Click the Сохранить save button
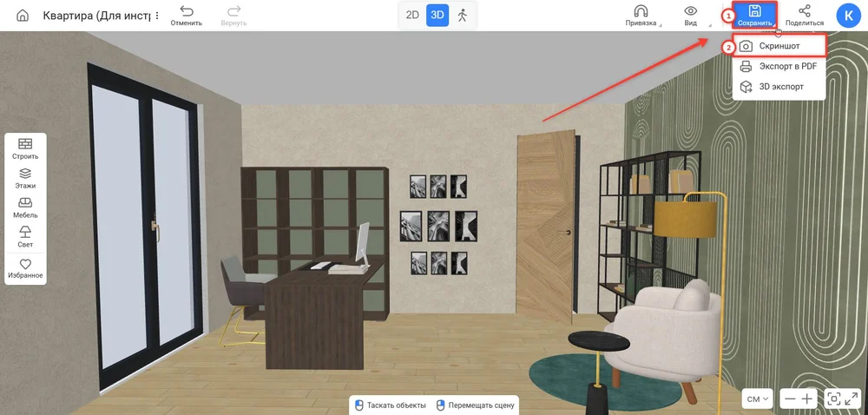Viewport: 868px width, 415px height. coord(754,15)
